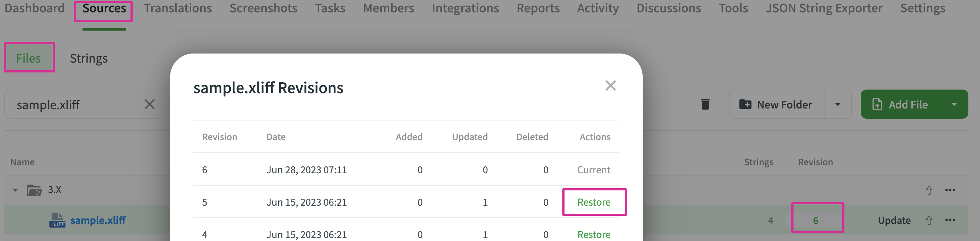The width and height of the screenshot is (980, 241).
Task: Click the Revision column header in dialog
Action: (220, 137)
